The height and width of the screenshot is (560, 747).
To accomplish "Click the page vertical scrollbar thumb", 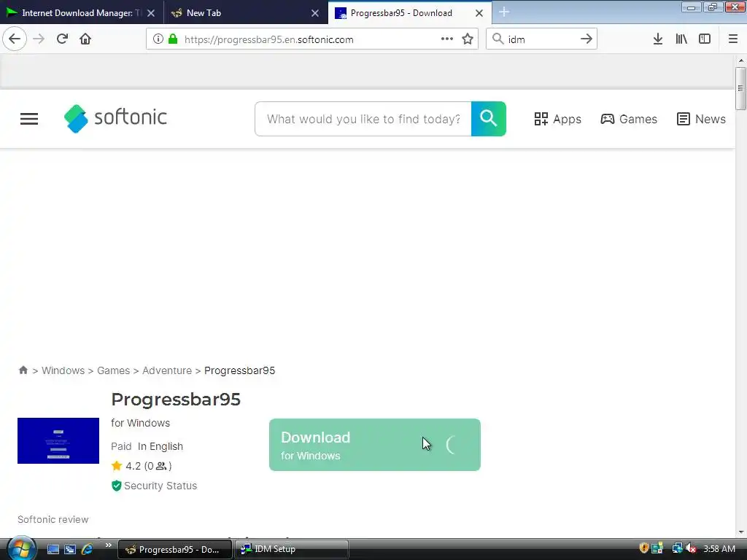I will (740, 88).
